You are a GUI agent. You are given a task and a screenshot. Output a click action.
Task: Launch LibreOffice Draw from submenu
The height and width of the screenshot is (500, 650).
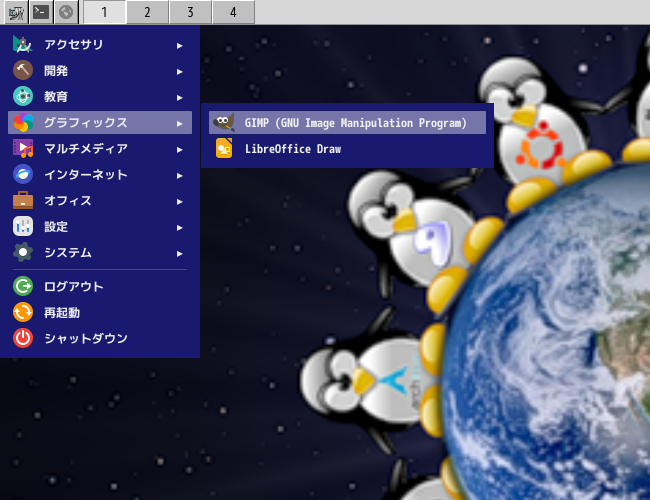click(x=347, y=148)
